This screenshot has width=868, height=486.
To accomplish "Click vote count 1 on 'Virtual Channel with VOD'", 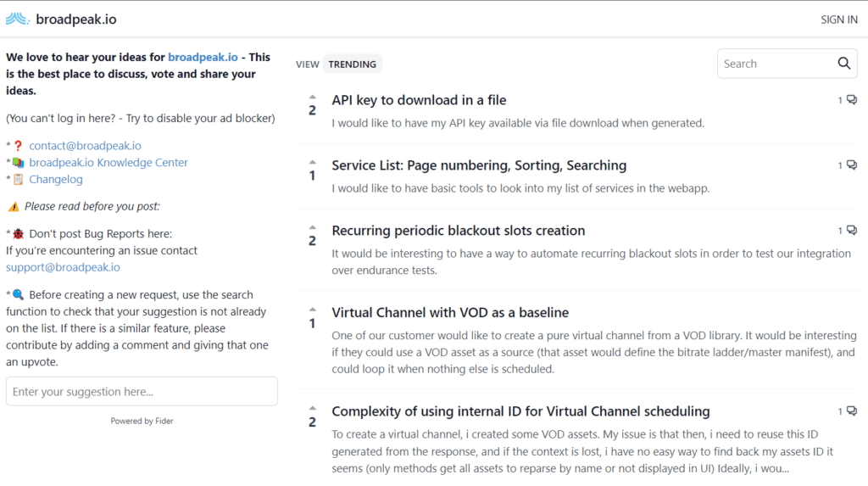I will [x=312, y=323].
